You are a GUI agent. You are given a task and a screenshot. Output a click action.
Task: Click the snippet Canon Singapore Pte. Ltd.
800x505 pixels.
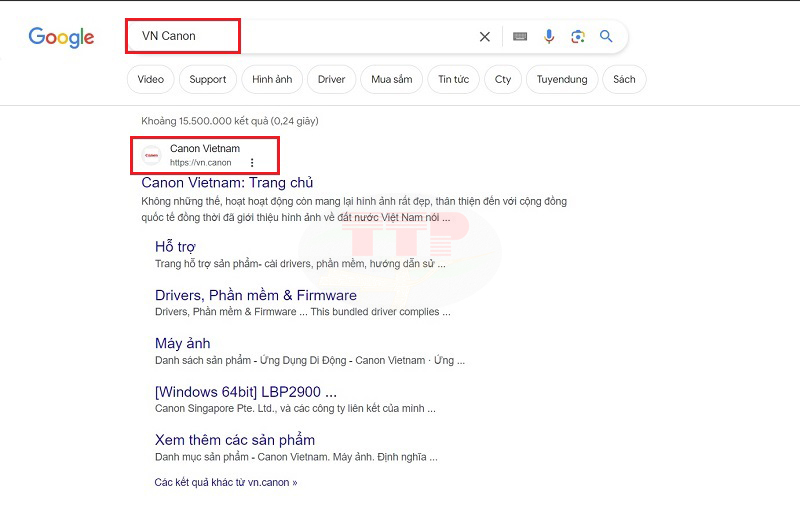(x=295, y=408)
